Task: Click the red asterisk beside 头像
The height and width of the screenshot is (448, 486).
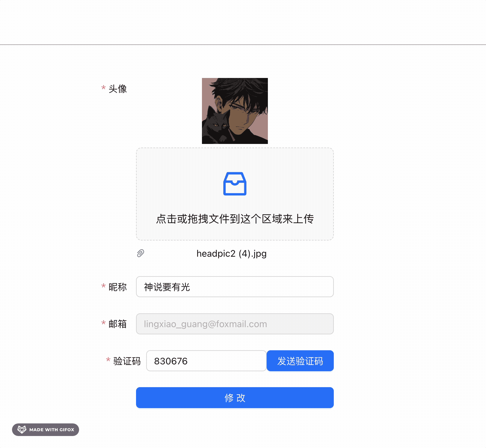Action: point(103,88)
